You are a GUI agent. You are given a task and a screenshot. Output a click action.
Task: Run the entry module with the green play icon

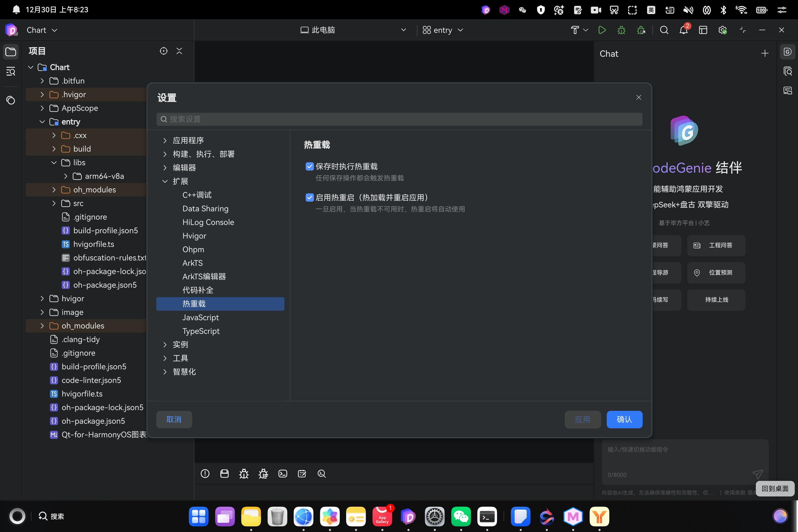pyautogui.click(x=602, y=30)
